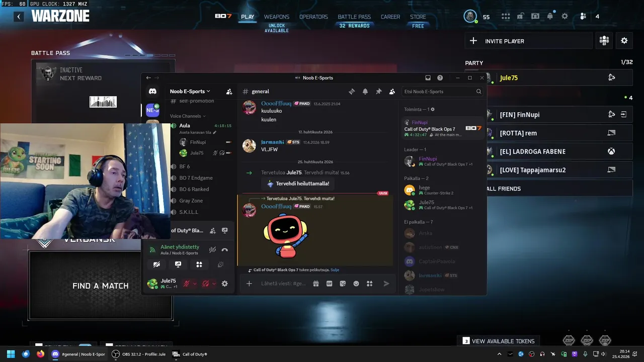Open emoji picker

click(356, 284)
